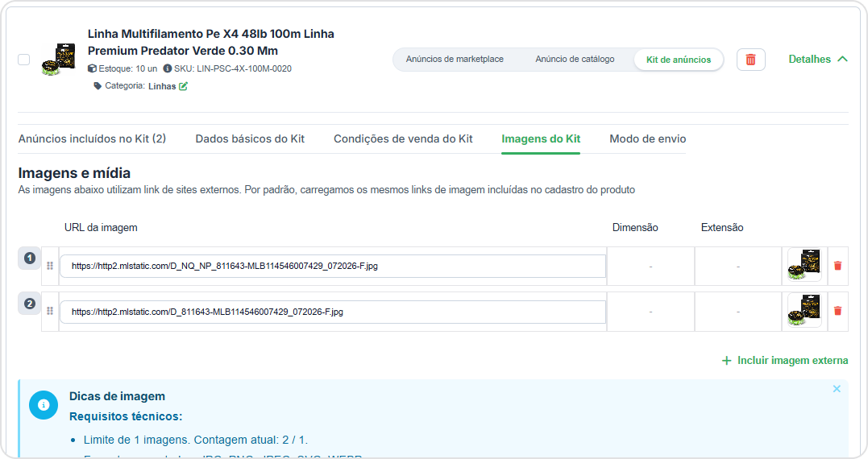
Task: Click the SKU LIN-PSC-4X-100M-0020 text
Action: (232, 68)
